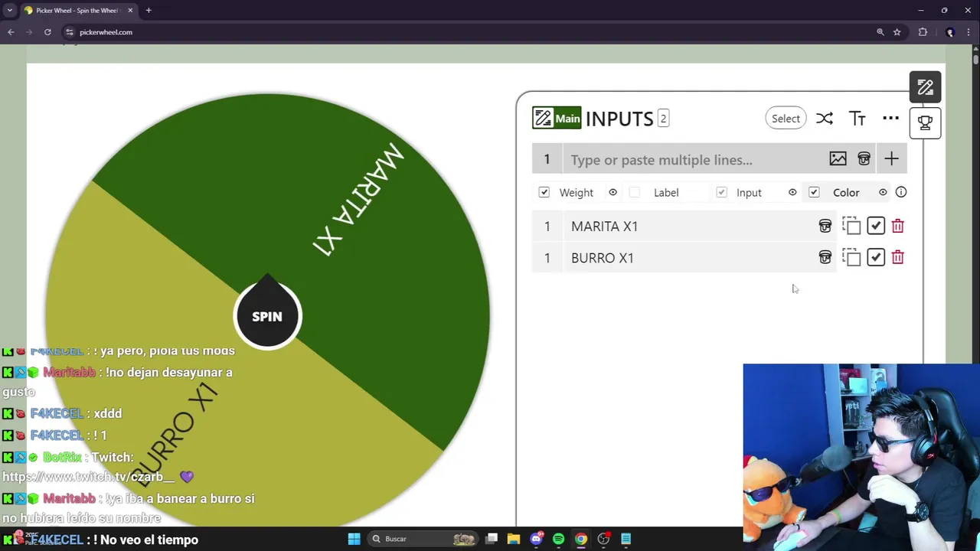Open OBS Studio from the taskbar

(x=603, y=539)
